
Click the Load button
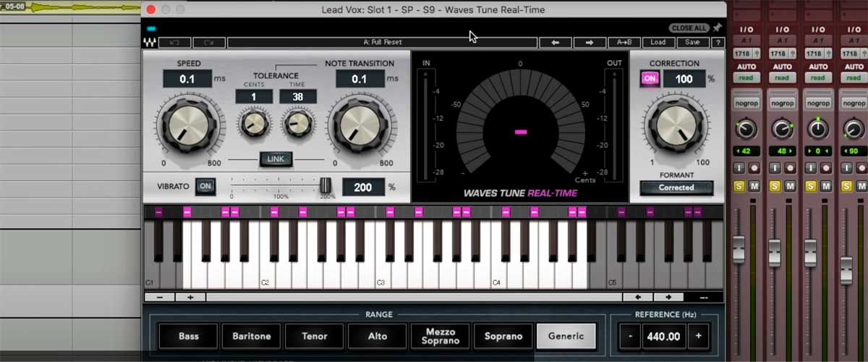click(x=658, y=43)
